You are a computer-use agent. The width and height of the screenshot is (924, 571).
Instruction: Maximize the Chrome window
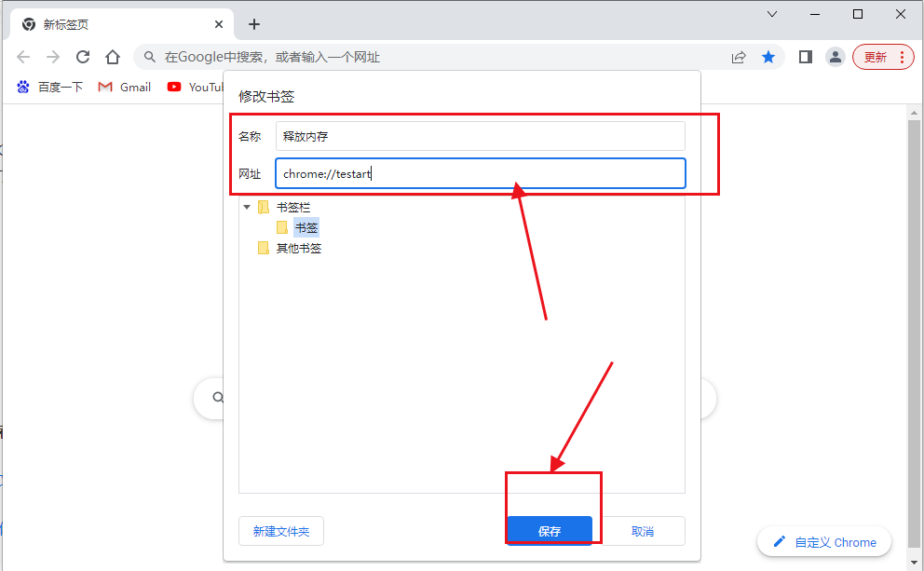[858, 14]
